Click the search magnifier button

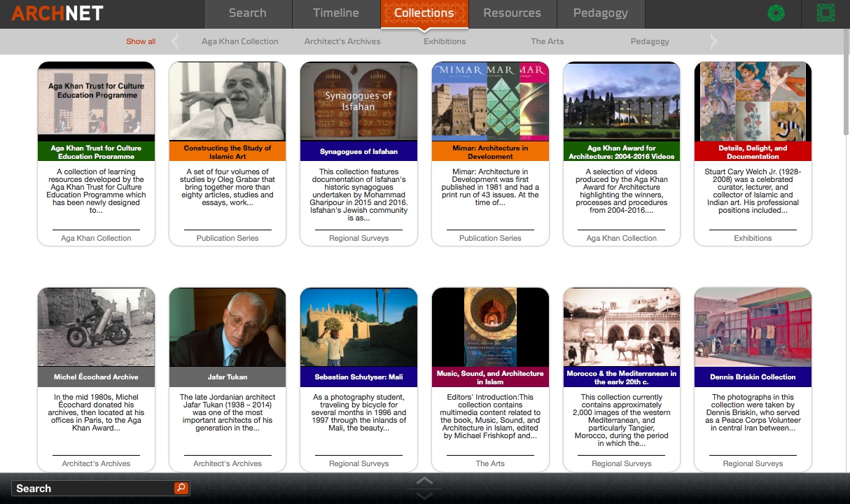tap(181, 488)
